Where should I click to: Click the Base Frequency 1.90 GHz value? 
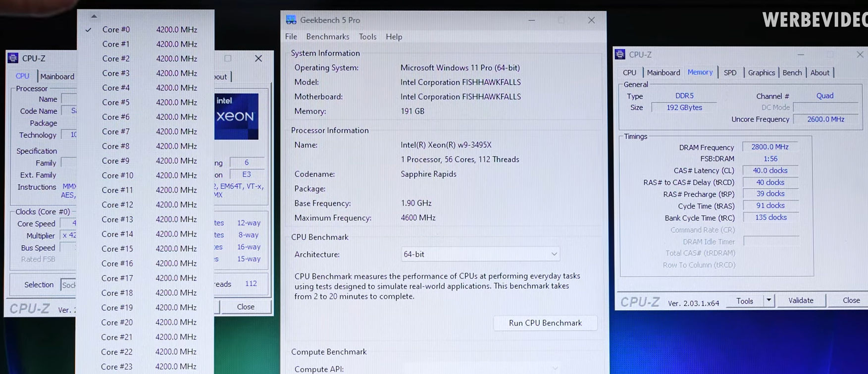coord(416,204)
